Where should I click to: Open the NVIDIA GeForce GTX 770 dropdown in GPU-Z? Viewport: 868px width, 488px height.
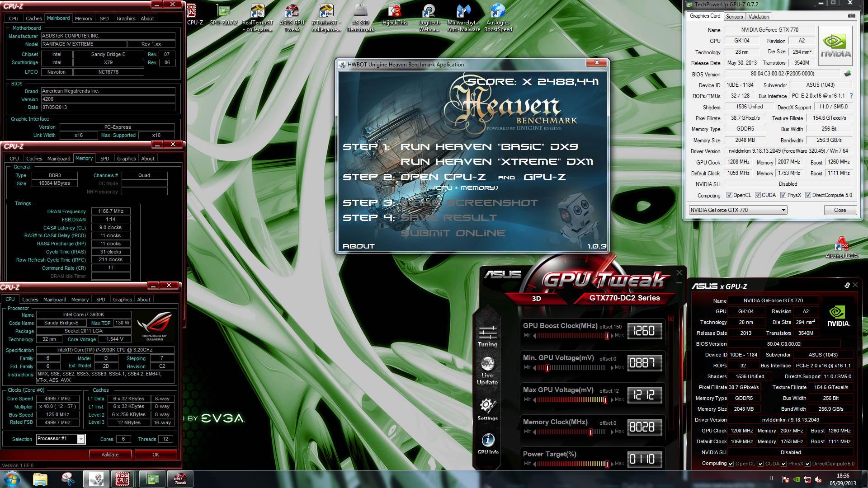point(738,210)
